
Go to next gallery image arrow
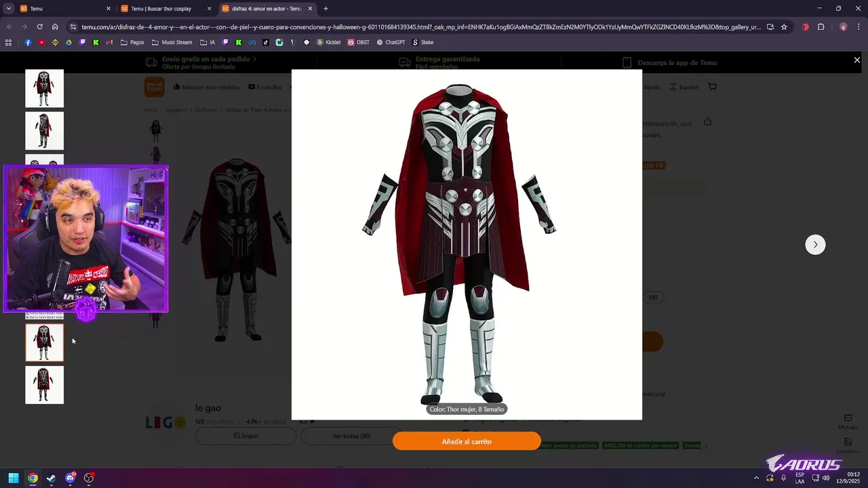click(815, 245)
